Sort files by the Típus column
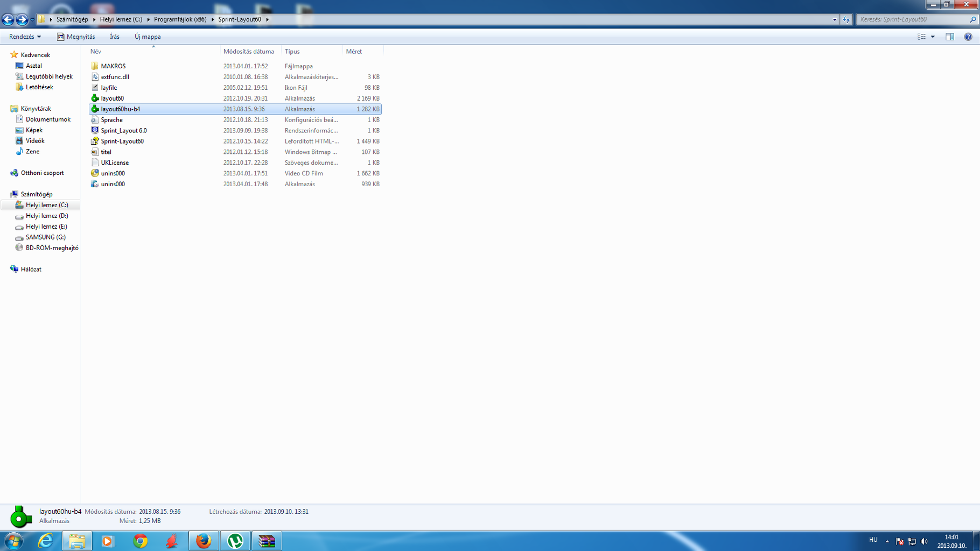 click(x=312, y=52)
